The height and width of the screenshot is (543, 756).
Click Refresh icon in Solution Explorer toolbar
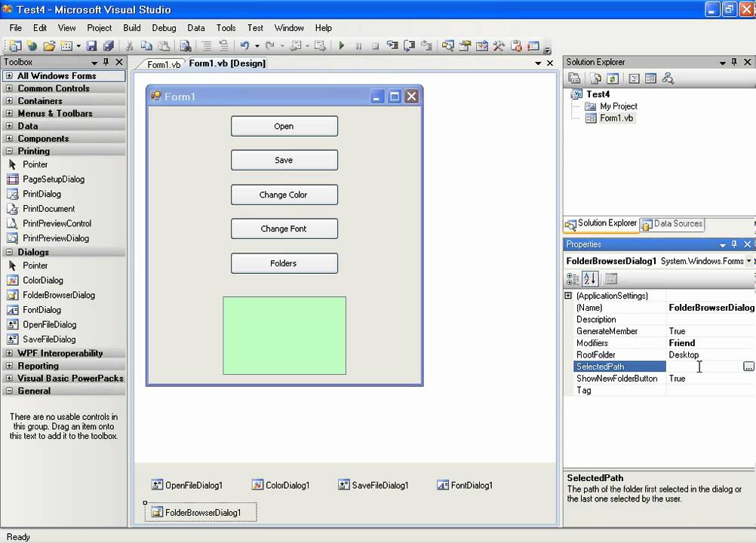click(x=613, y=78)
